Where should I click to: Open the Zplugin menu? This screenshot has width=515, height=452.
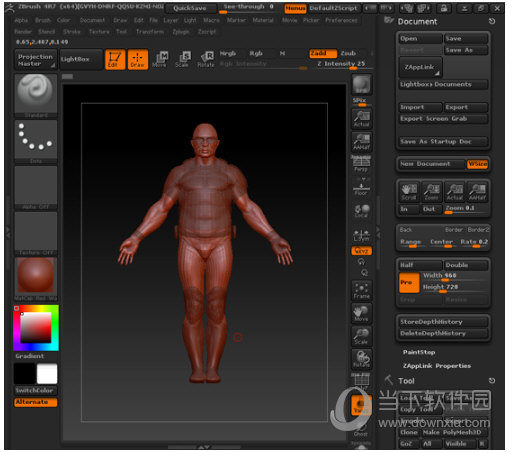tap(181, 32)
